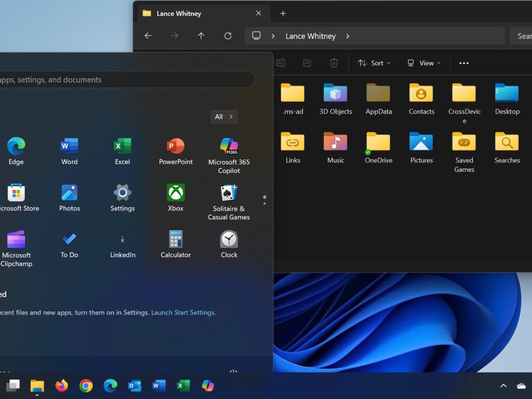
Task: Select the Links folder
Action: (293, 148)
